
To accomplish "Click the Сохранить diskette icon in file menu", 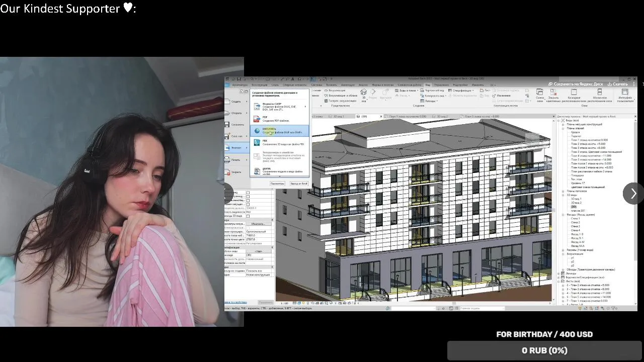I will (227, 124).
